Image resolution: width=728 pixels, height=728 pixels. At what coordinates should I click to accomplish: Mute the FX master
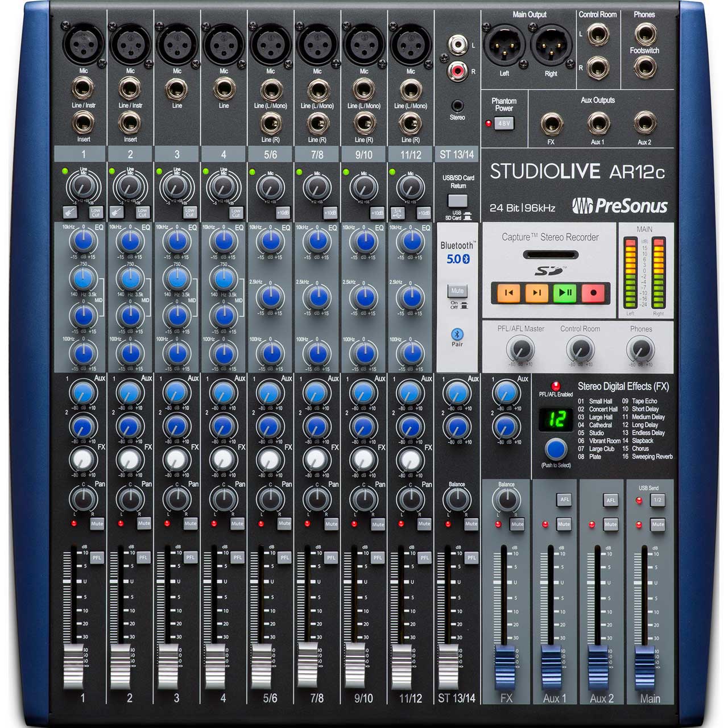click(517, 524)
